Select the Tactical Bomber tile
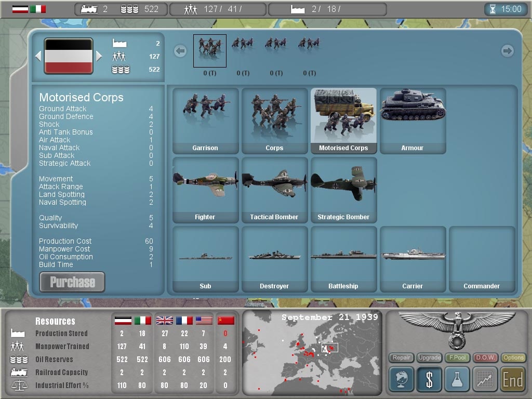Screen dimensions: 532x399 (274, 189)
